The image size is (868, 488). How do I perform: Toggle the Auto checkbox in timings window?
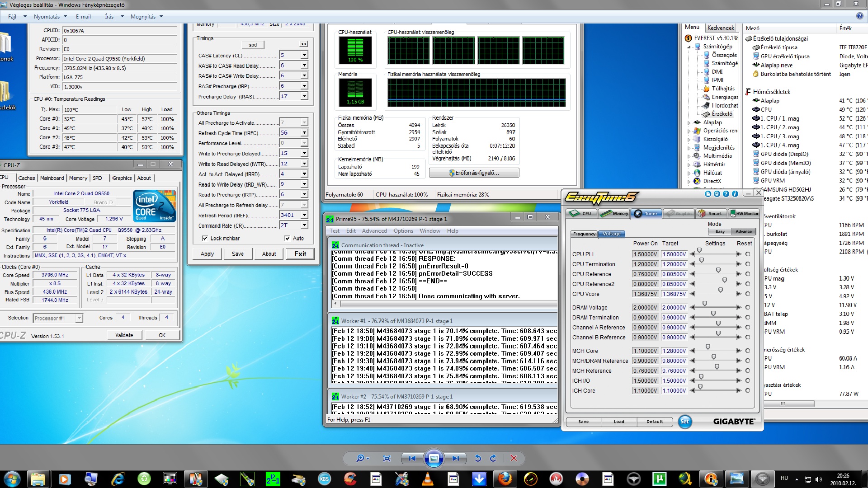coord(287,238)
